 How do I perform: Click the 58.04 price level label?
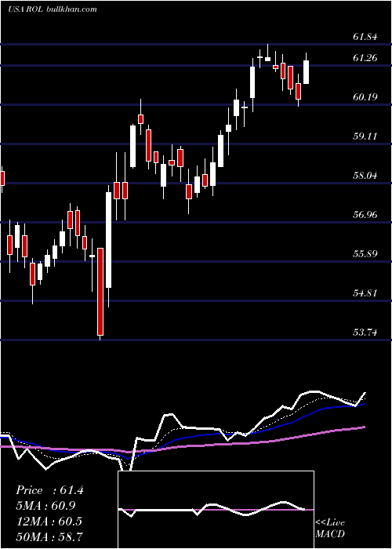pyautogui.click(x=365, y=176)
